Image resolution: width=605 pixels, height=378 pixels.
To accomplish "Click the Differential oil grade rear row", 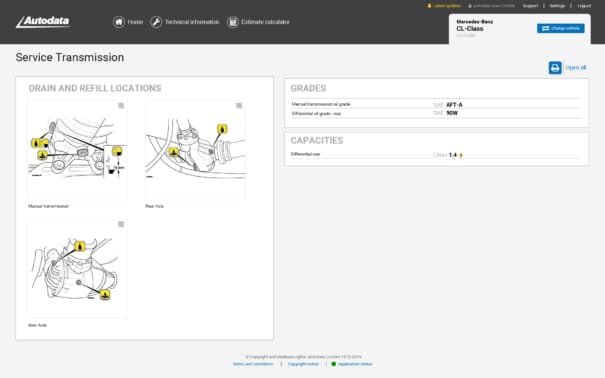I will pyautogui.click(x=436, y=113).
